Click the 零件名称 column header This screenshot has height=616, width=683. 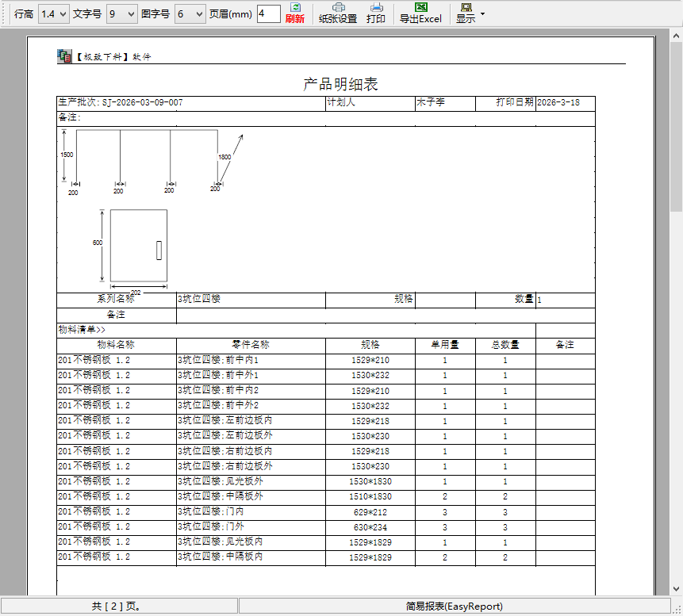251,346
